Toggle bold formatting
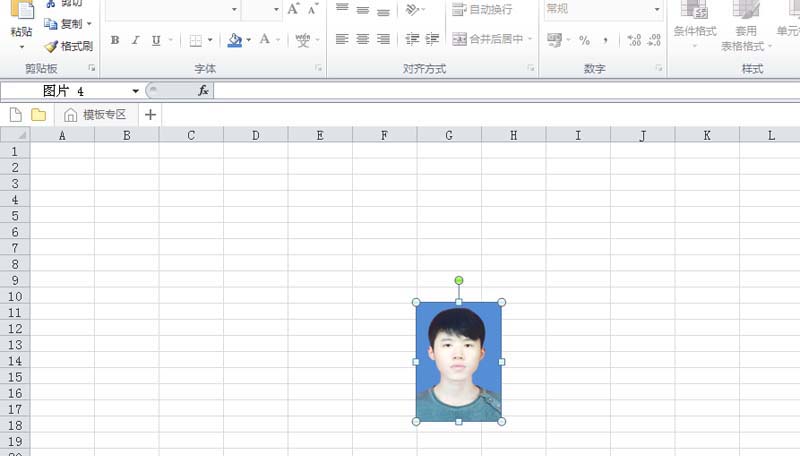 click(x=115, y=41)
